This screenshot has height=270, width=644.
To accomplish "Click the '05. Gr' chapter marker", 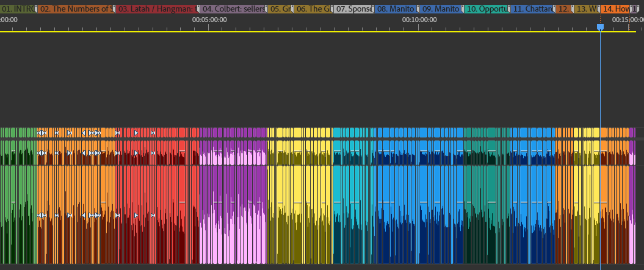I will (x=281, y=9).
